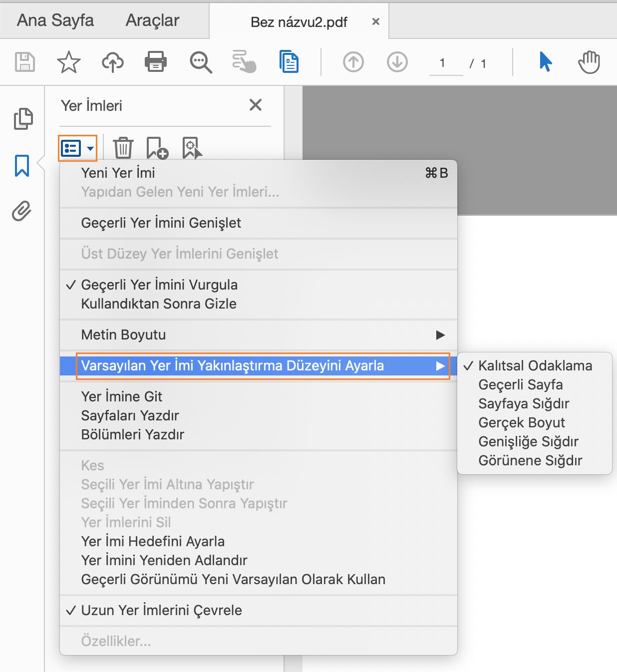617x672 pixels.
Task: Close the Bez názvu2.pdf tab
Action: (x=376, y=21)
